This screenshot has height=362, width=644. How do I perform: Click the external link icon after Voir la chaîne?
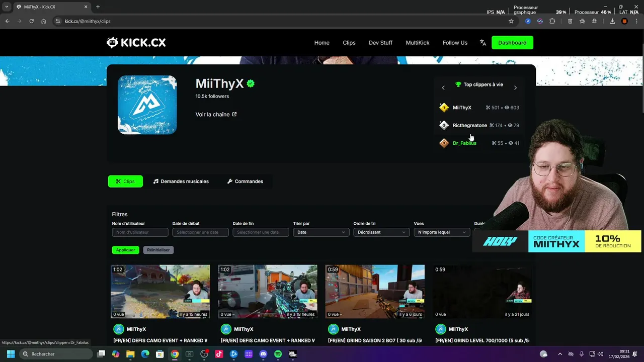pyautogui.click(x=234, y=114)
